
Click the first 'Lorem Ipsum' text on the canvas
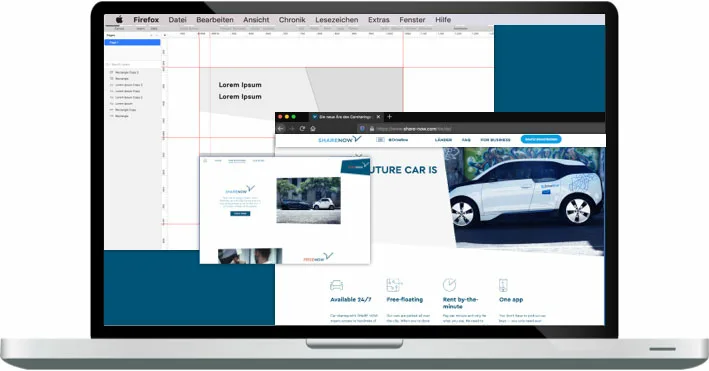coord(240,85)
